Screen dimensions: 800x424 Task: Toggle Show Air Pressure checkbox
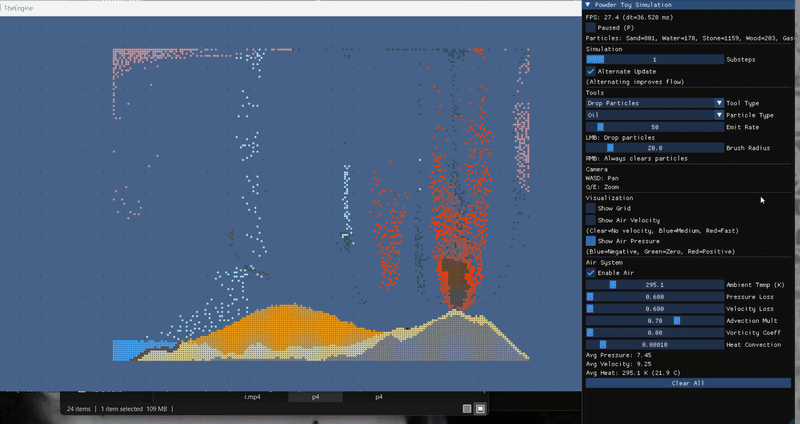click(x=591, y=241)
